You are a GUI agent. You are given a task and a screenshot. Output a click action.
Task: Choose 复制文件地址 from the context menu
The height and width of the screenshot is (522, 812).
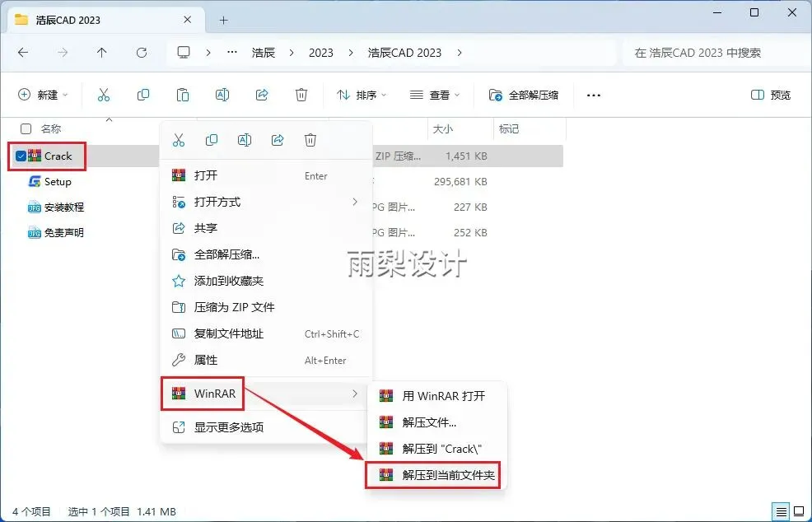point(266,333)
